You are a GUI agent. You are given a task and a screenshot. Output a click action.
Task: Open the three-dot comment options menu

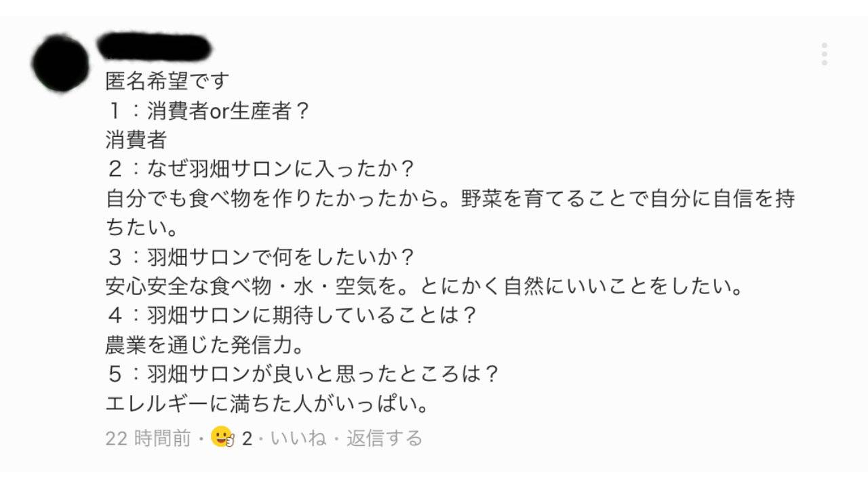pos(824,54)
